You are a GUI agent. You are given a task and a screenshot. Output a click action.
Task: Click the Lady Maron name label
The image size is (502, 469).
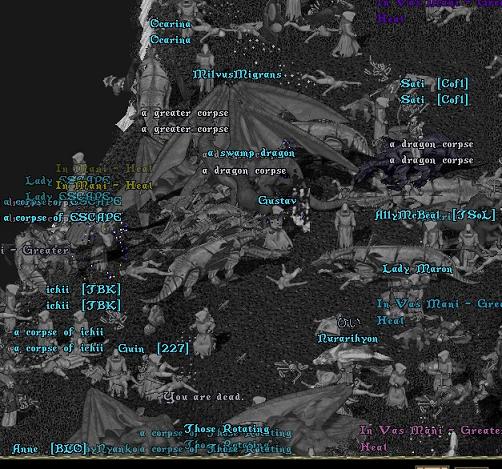(417, 269)
